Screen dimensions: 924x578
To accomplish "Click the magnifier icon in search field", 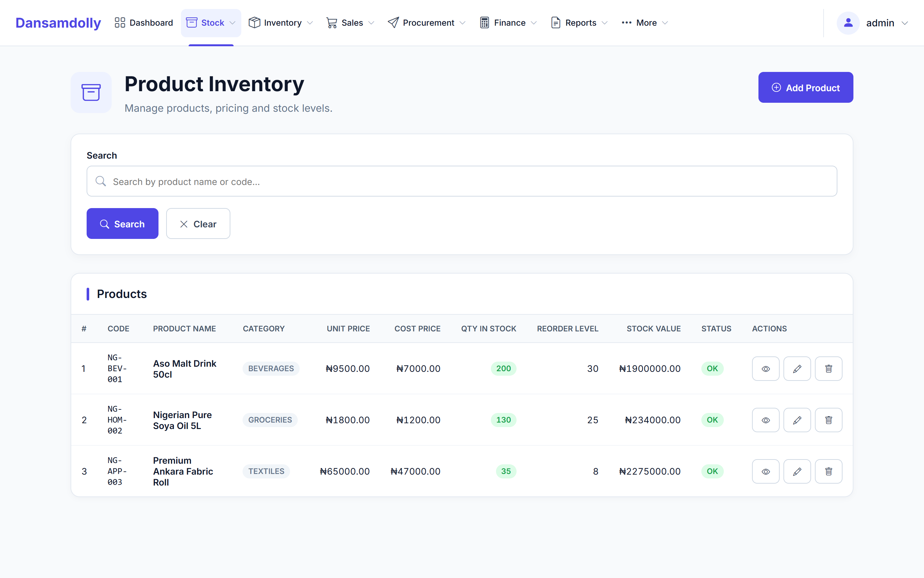I will pos(101,181).
